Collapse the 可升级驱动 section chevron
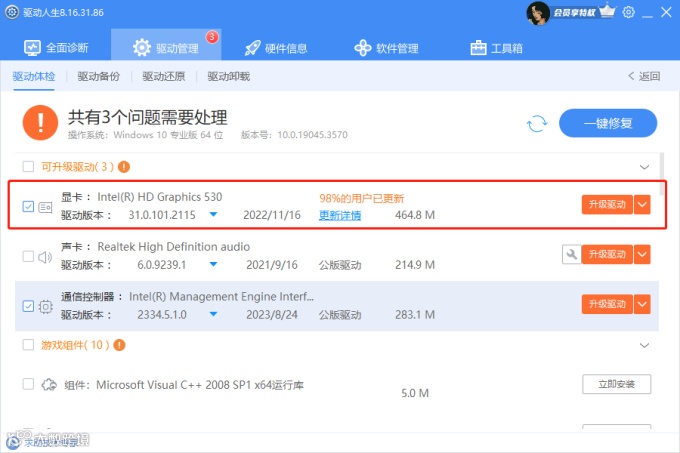The height and width of the screenshot is (453, 680). click(644, 167)
